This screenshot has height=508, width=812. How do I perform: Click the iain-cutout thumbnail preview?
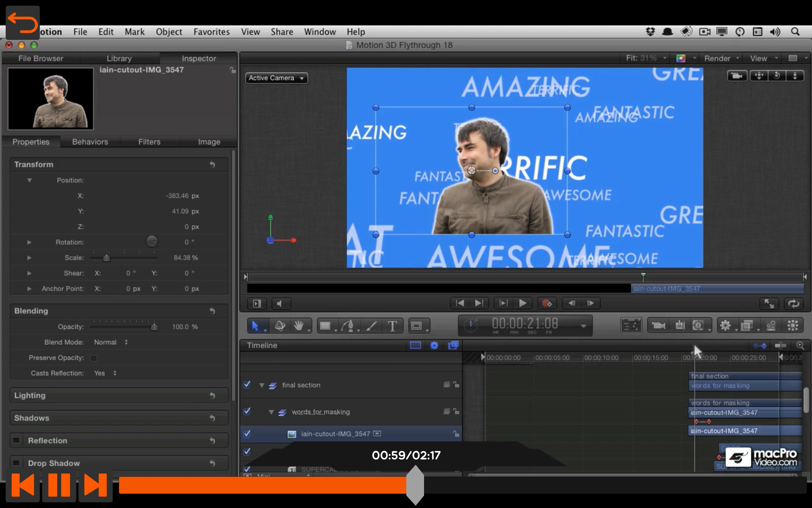[51, 99]
